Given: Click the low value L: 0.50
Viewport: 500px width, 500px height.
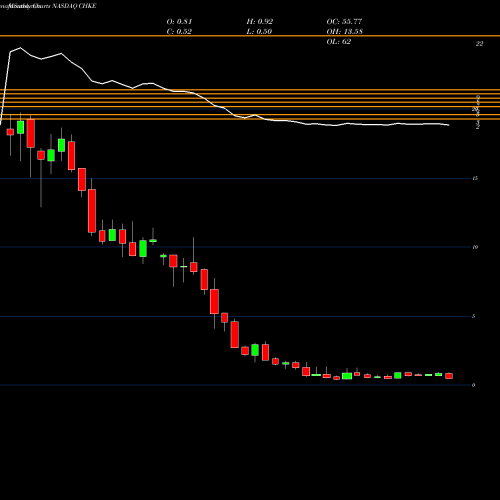Looking at the screenshot, I should [x=259, y=32].
